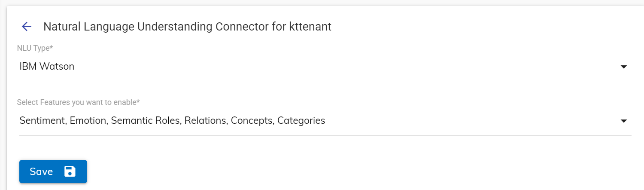
Task: Click the Save button
Action: point(53,172)
